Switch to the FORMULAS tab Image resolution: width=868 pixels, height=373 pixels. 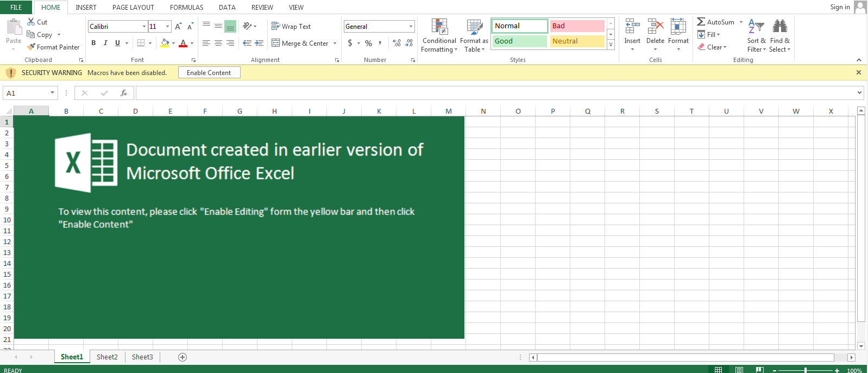click(x=186, y=7)
